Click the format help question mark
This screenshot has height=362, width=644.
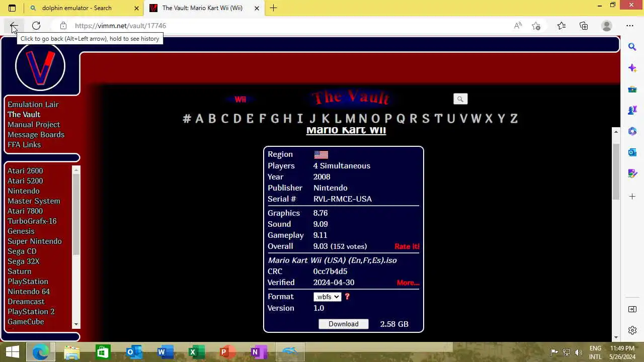[347, 297]
